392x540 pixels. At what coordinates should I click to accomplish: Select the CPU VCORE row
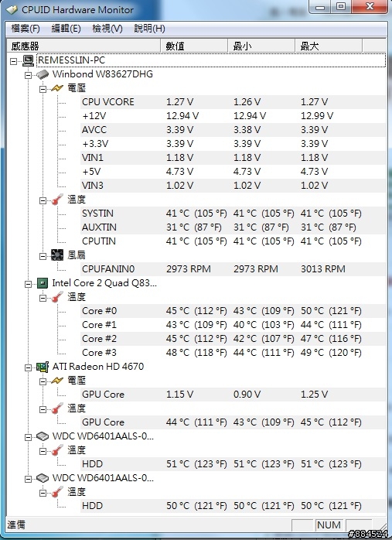233,102
